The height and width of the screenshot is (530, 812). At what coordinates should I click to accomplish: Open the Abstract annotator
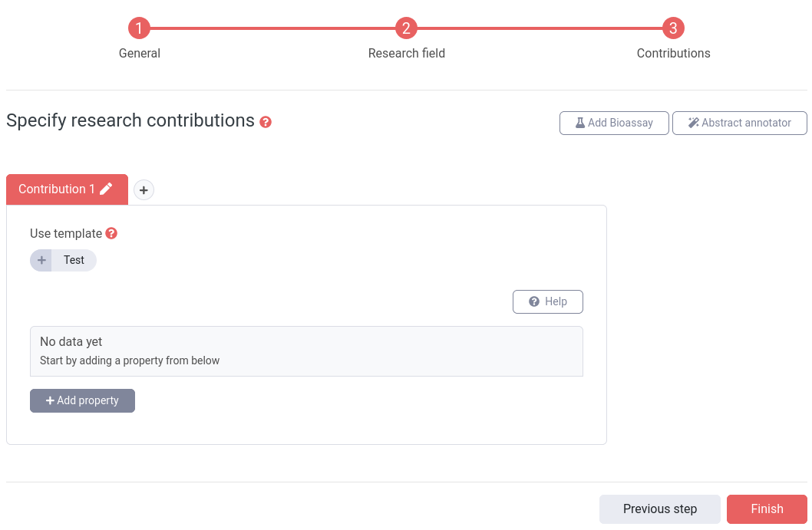pyautogui.click(x=740, y=123)
